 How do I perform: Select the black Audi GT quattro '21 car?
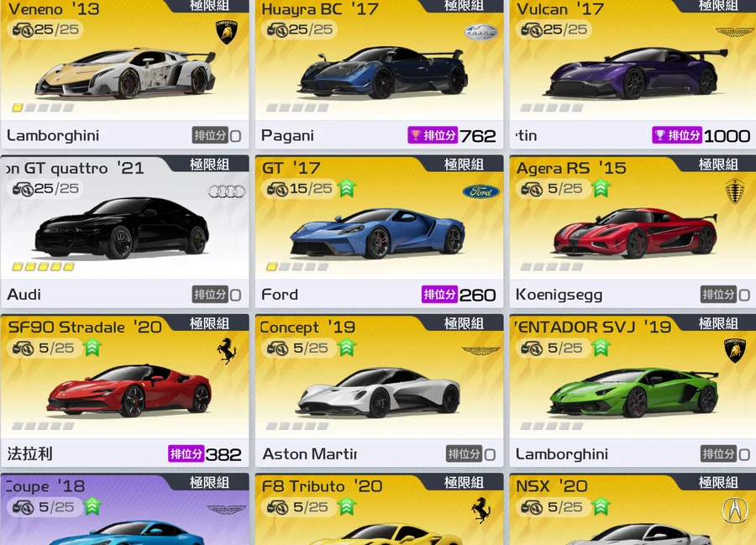pyautogui.click(x=122, y=228)
